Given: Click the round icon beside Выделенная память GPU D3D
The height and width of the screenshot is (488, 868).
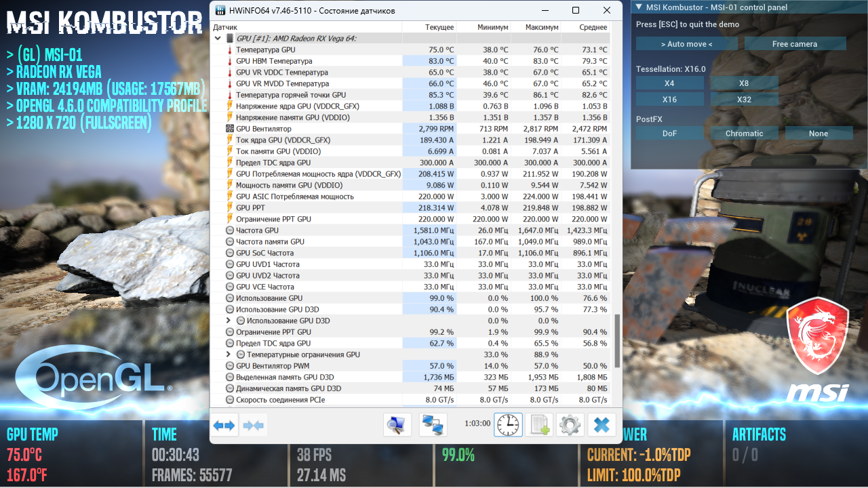Looking at the screenshot, I should (x=229, y=378).
